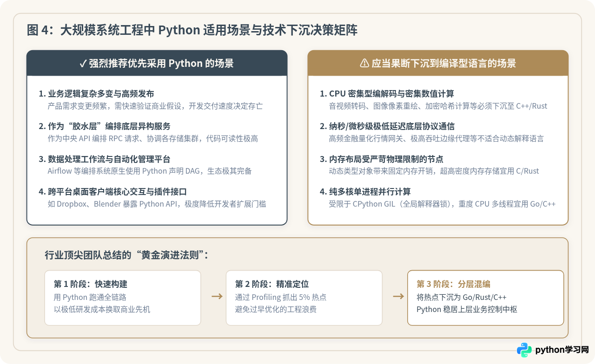
Task: Click the warning triangle icon in the brown header
Action: (x=364, y=63)
